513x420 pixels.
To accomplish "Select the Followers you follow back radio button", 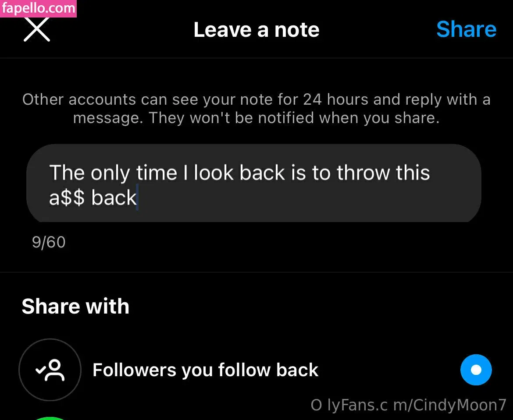I will [x=476, y=370].
